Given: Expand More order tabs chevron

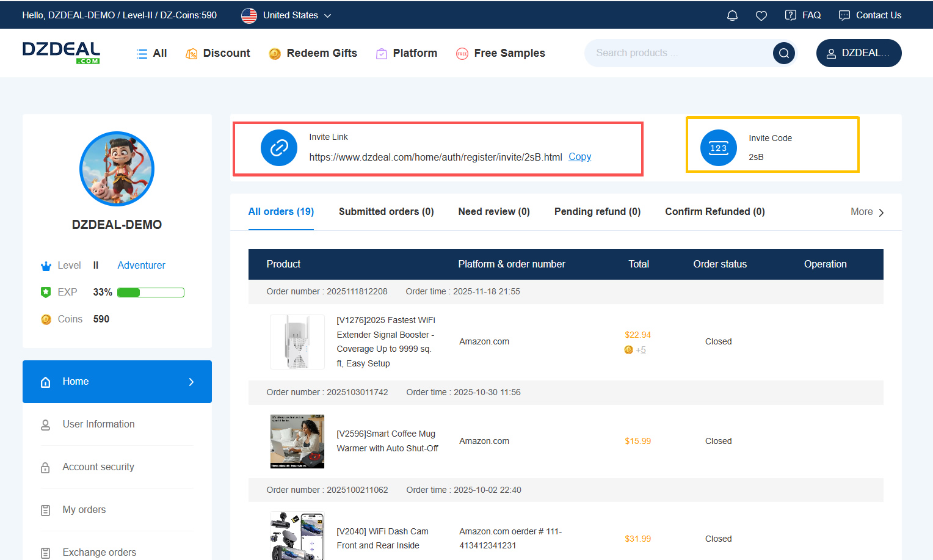Looking at the screenshot, I should [880, 213].
